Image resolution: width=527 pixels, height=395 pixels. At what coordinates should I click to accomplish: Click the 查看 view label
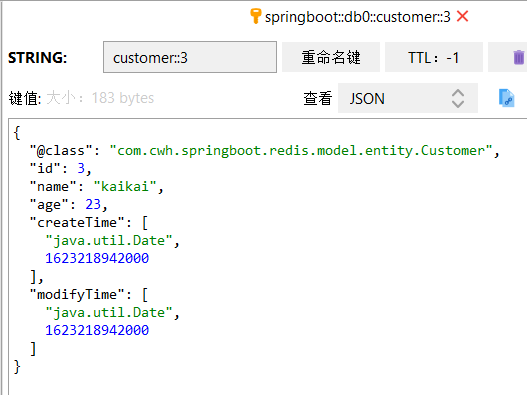point(318,98)
